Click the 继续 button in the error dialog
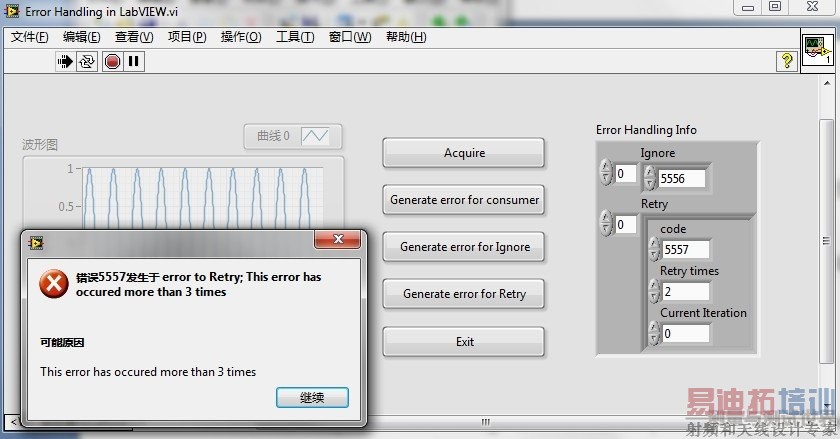This screenshot has height=439, width=840. [x=312, y=397]
